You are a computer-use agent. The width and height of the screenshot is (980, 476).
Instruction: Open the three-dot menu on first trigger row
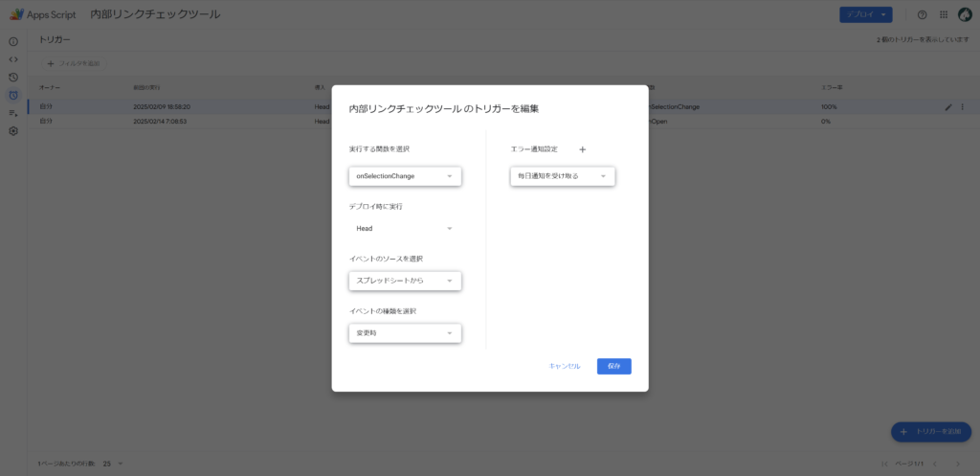963,106
